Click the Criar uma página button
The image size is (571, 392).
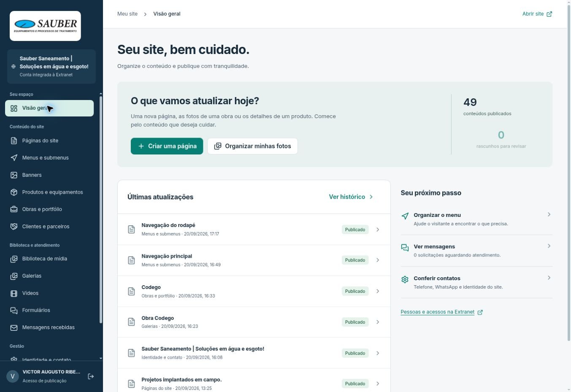(x=167, y=146)
